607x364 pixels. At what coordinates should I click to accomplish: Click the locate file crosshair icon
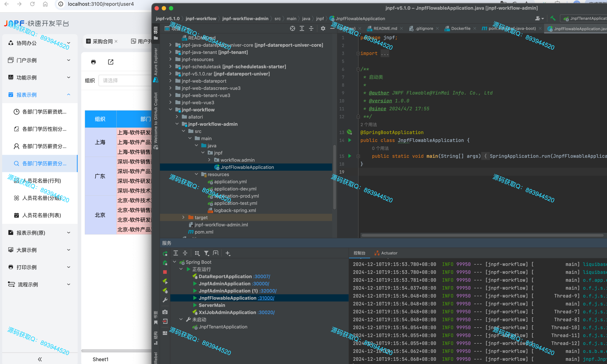coord(292,28)
